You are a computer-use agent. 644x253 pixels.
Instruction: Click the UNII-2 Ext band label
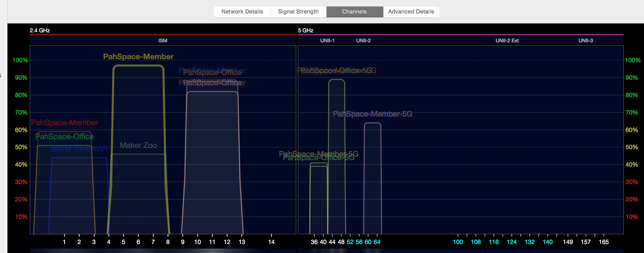tap(507, 40)
